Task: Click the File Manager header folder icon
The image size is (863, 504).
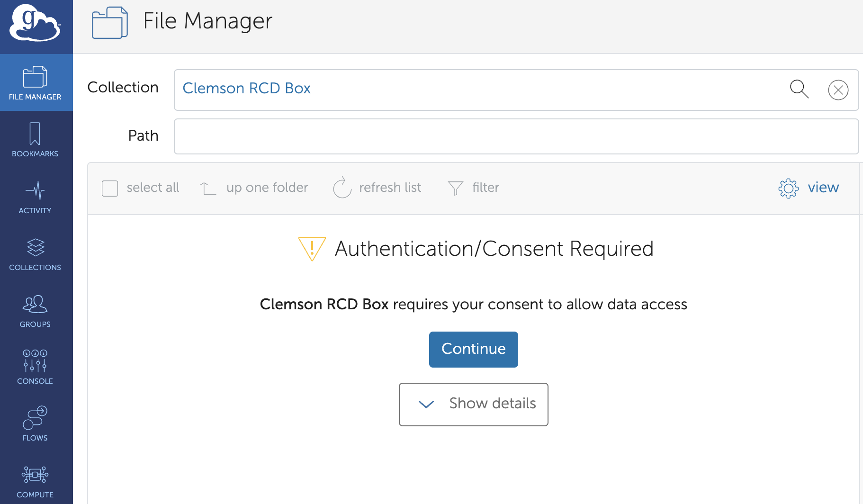Action: click(x=110, y=23)
